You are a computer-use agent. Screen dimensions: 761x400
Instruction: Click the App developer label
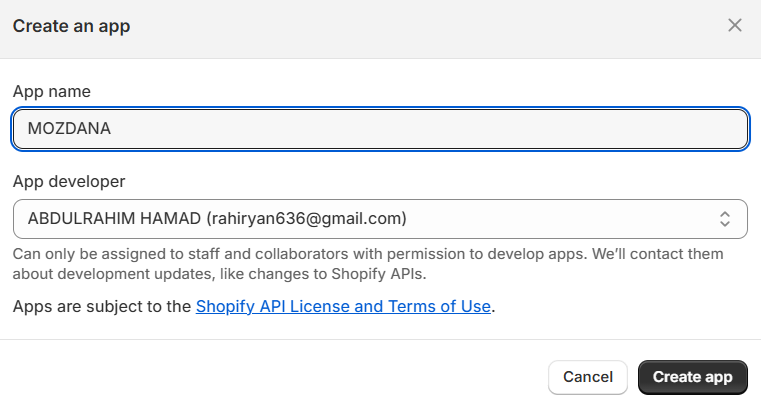(x=69, y=181)
